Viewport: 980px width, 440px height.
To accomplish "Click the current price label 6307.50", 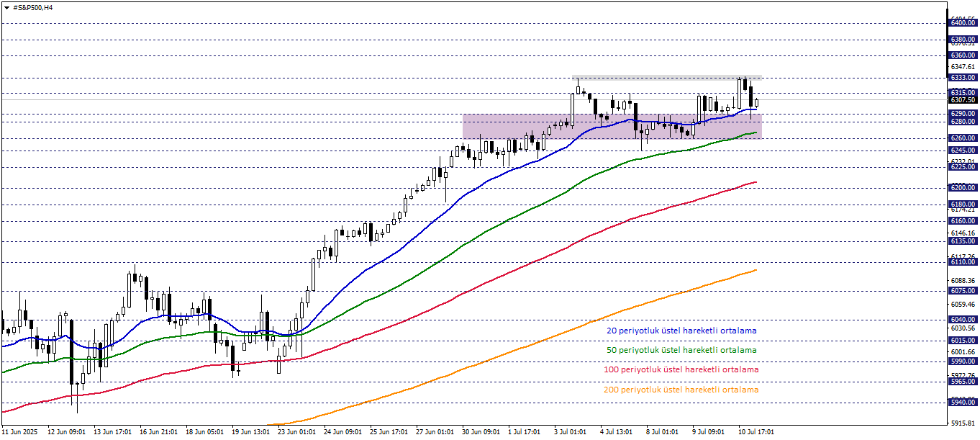I will click(x=963, y=100).
